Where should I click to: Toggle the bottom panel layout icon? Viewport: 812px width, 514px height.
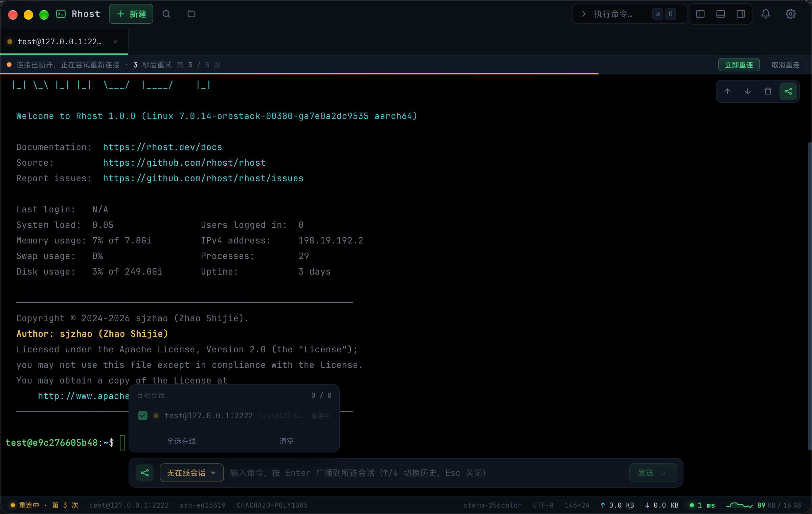[721, 14]
